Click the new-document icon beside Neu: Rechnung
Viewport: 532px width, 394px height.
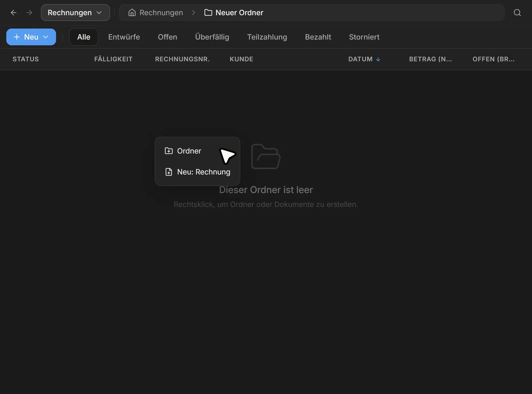(169, 172)
